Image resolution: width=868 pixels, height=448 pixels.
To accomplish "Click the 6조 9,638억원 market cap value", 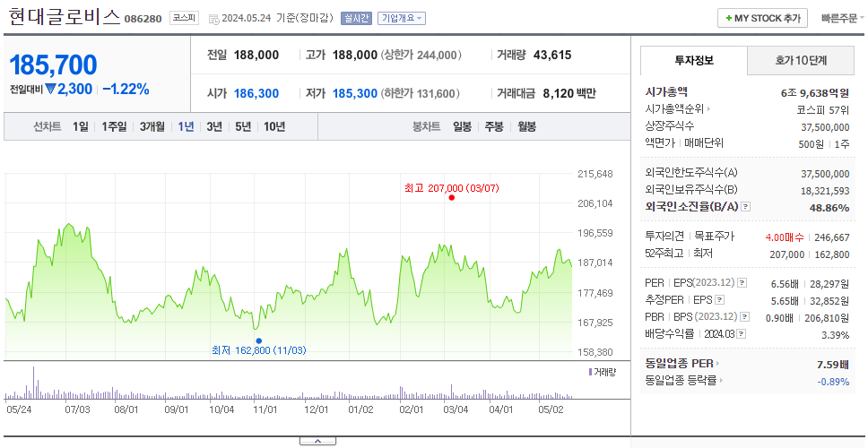I will [x=814, y=93].
